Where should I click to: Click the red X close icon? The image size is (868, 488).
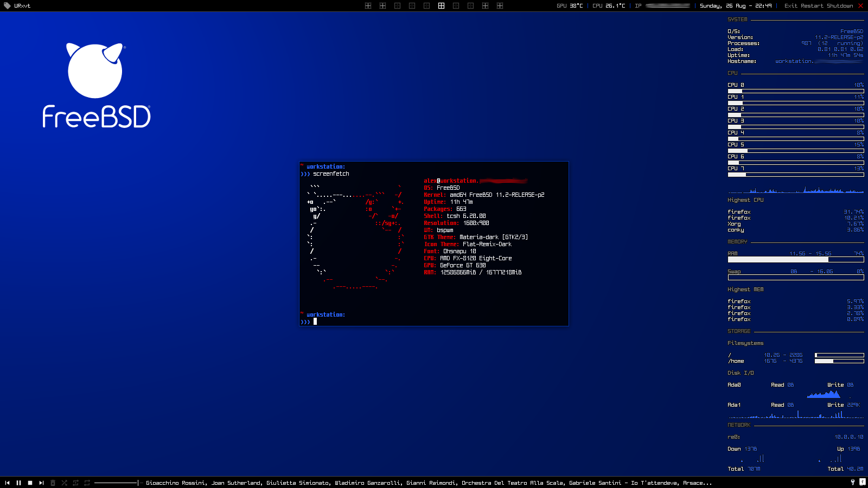pyautogui.click(x=860, y=5)
